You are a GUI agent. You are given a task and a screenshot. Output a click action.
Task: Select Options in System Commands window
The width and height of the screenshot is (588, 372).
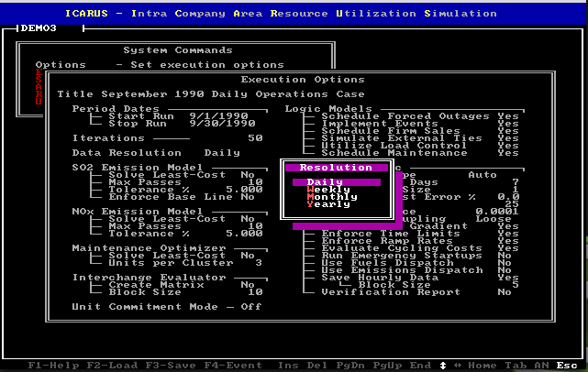[x=61, y=65]
